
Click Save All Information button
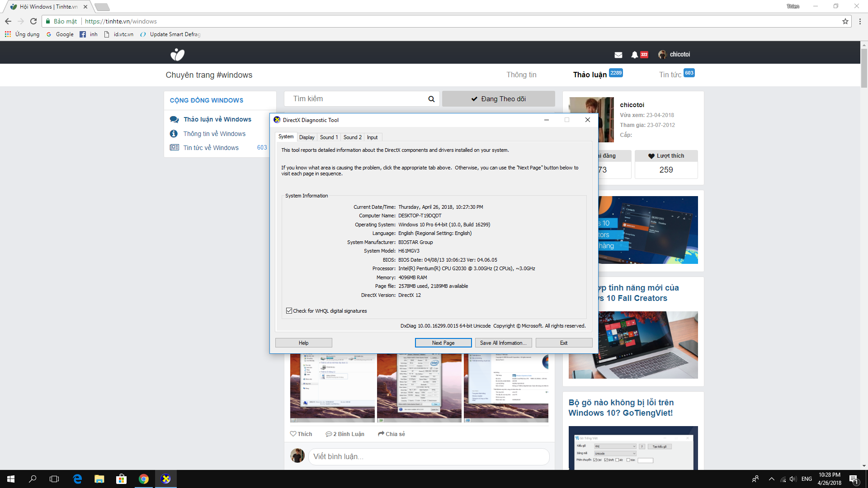click(x=503, y=343)
